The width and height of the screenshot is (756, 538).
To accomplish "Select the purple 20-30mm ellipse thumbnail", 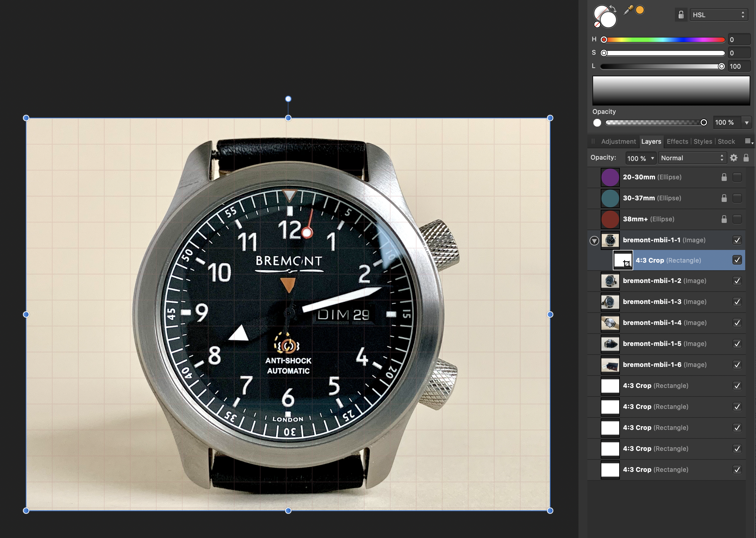I will [610, 177].
